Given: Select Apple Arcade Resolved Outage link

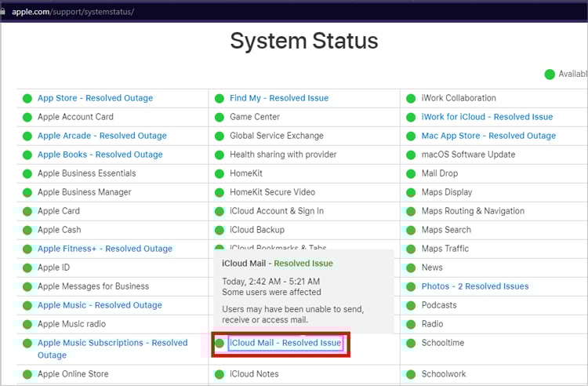Looking at the screenshot, I should point(102,136).
